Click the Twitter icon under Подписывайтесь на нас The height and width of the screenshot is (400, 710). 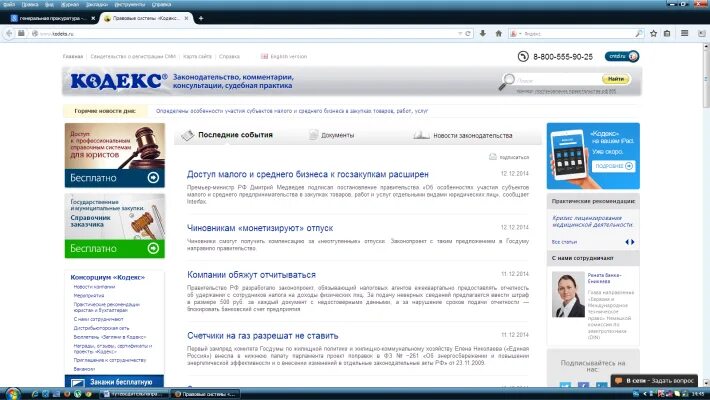(565, 386)
